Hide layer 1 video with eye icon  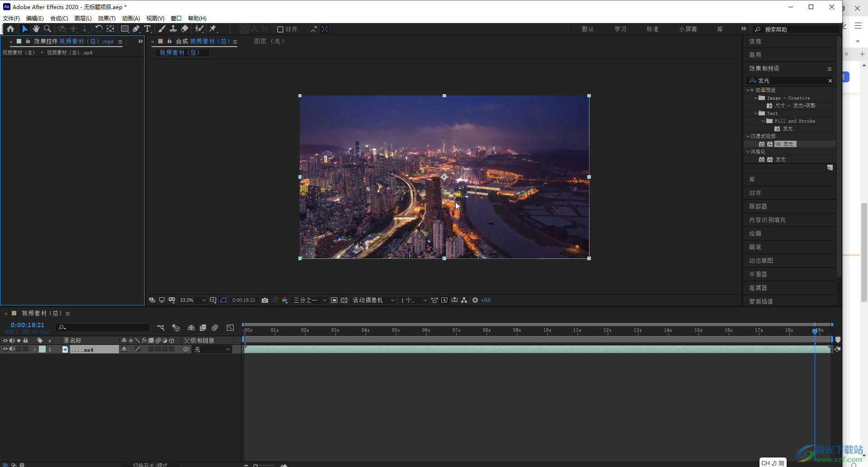[x=5, y=349]
